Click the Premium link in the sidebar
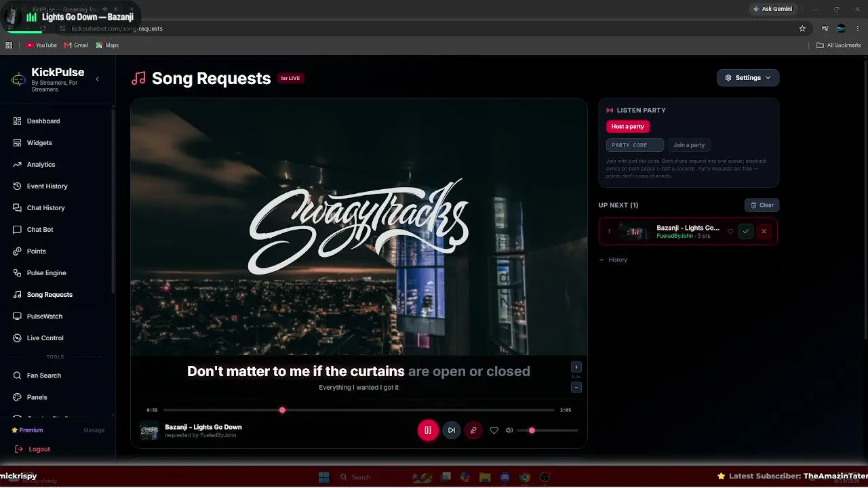 coord(27,430)
